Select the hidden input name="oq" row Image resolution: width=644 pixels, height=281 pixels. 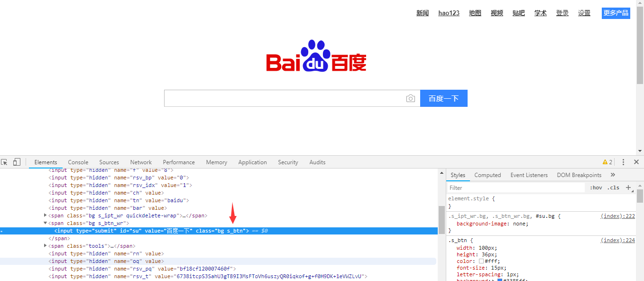tap(218, 261)
